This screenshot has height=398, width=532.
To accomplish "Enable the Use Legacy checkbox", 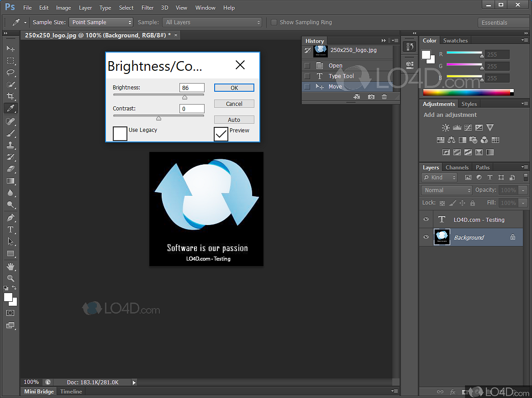I will click(120, 134).
